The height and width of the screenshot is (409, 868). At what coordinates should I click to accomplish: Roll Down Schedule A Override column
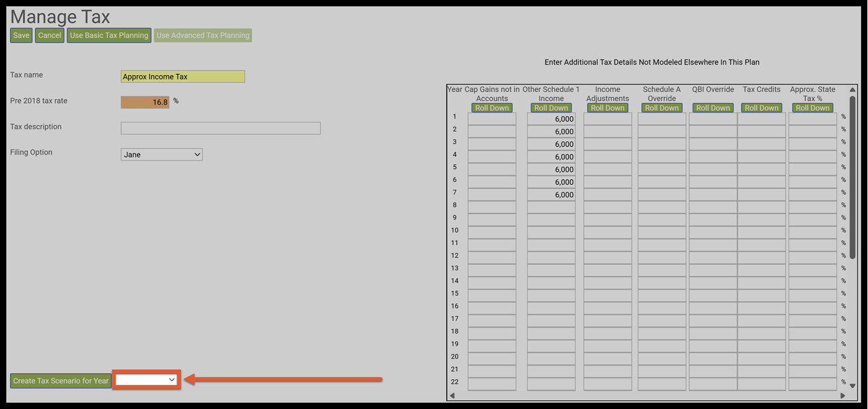pos(662,108)
